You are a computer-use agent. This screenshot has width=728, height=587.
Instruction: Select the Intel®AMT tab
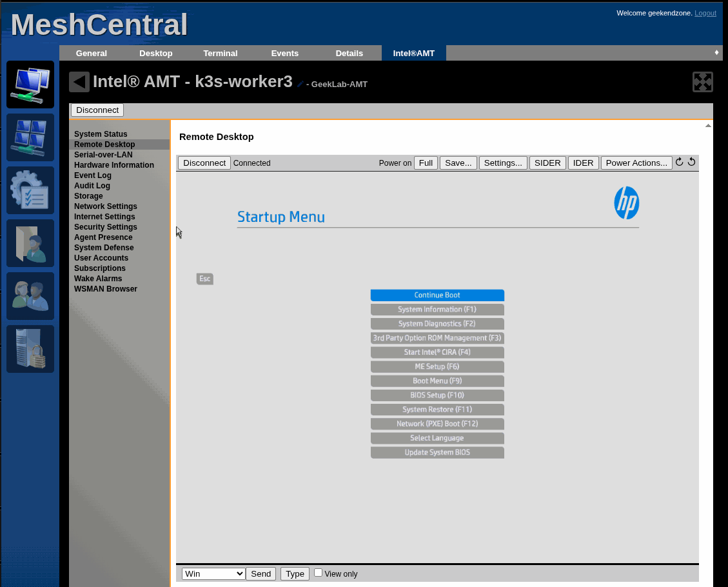pos(414,54)
